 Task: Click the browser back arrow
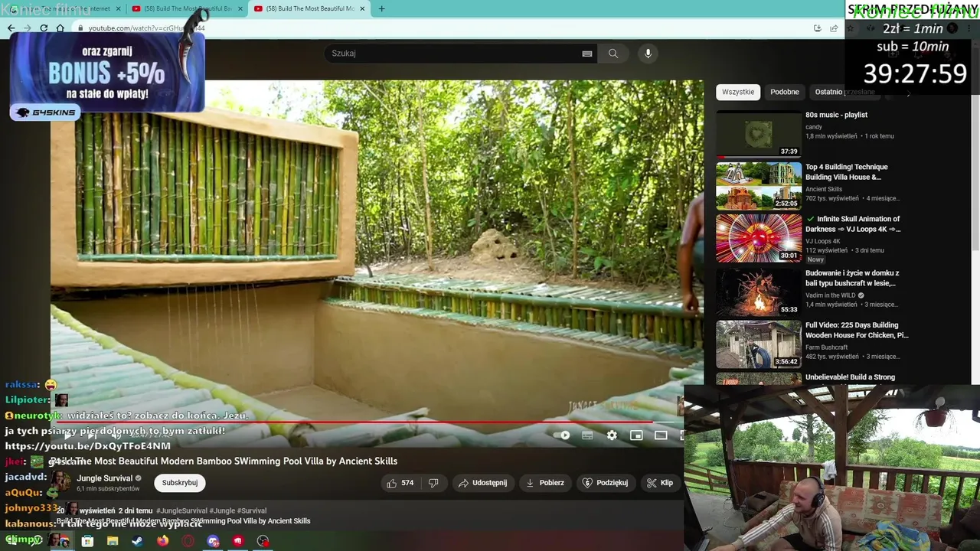pos(11,28)
